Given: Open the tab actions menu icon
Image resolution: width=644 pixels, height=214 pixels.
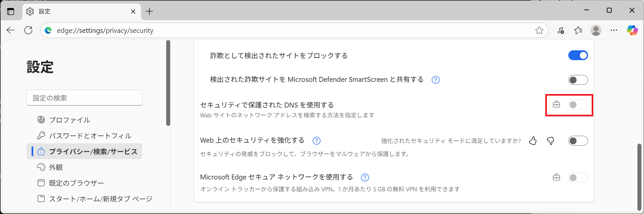Looking at the screenshot, I should click(11, 12).
